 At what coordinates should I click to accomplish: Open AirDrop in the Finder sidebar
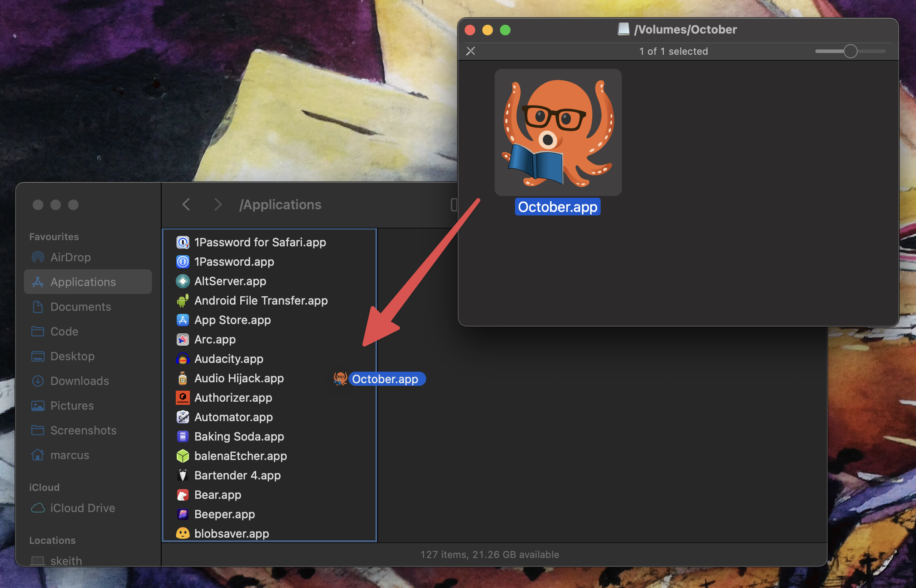click(x=71, y=257)
